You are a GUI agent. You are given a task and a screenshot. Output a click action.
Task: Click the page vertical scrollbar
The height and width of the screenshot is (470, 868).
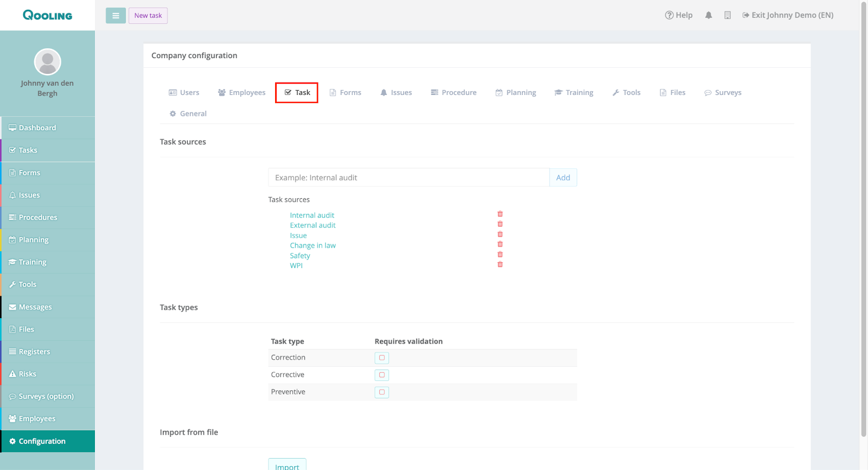click(x=864, y=219)
